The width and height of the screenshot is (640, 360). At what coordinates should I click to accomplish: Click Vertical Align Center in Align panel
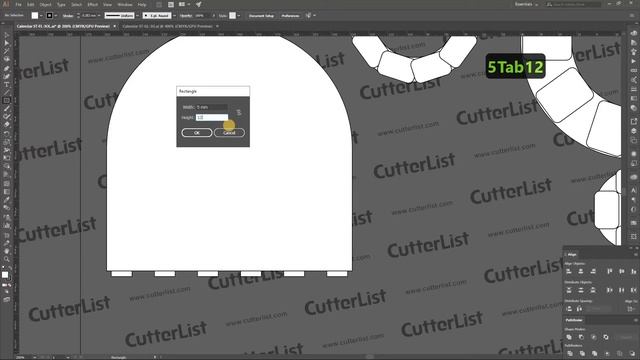[x=622, y=271]
